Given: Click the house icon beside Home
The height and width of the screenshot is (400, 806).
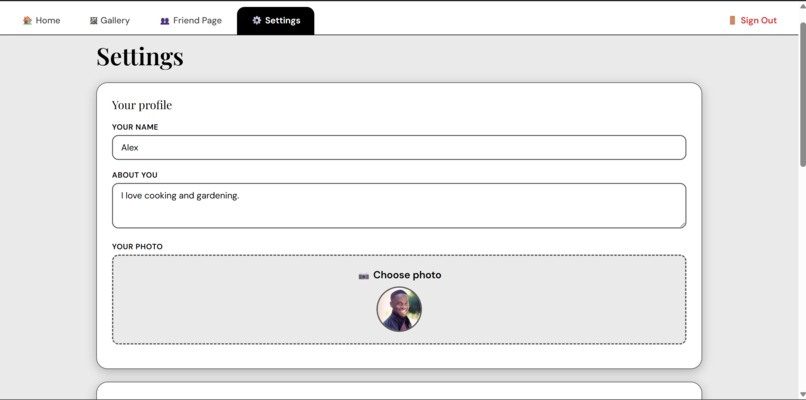Looking at the screenshot, I should pos(27,21).
